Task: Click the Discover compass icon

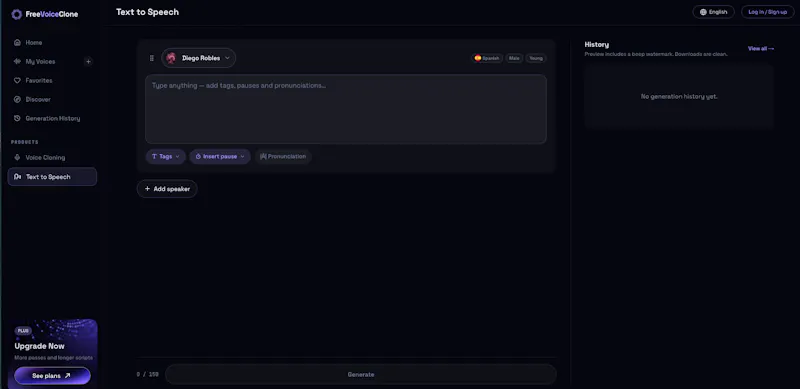Action: coord(17,100)
